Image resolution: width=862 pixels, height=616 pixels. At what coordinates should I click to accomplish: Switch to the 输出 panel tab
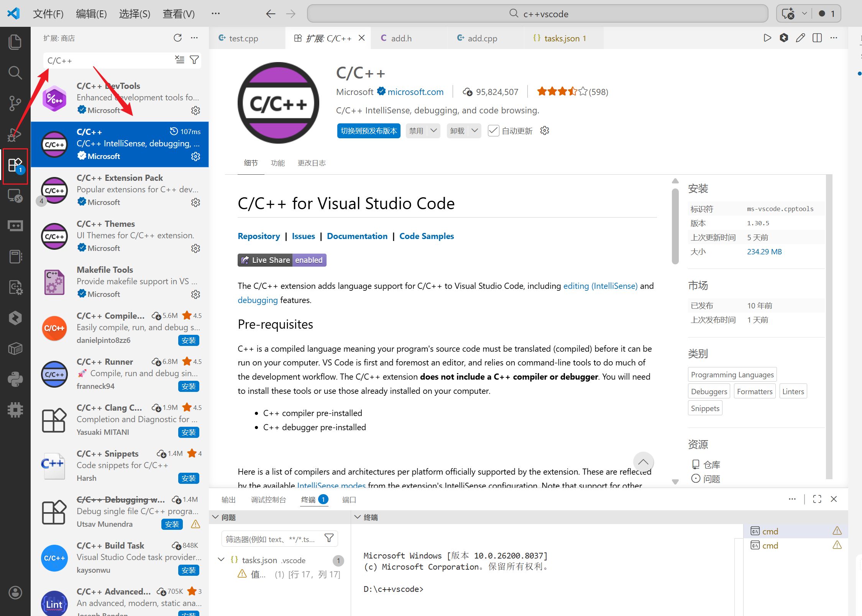pyautogui.click(x=228, y=500)
